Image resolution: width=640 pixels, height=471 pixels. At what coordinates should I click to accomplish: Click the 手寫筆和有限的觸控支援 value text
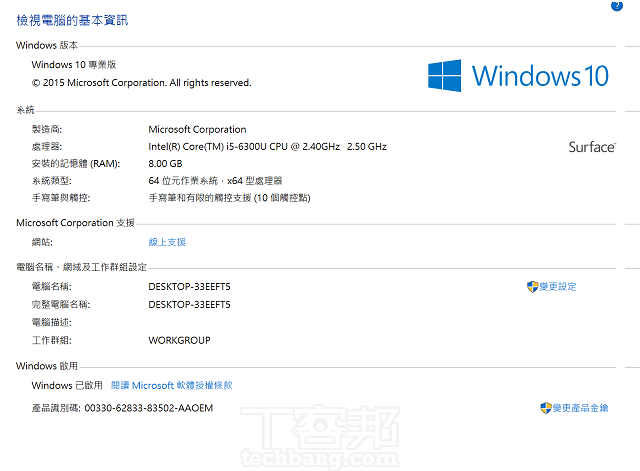tap(229, 198)
